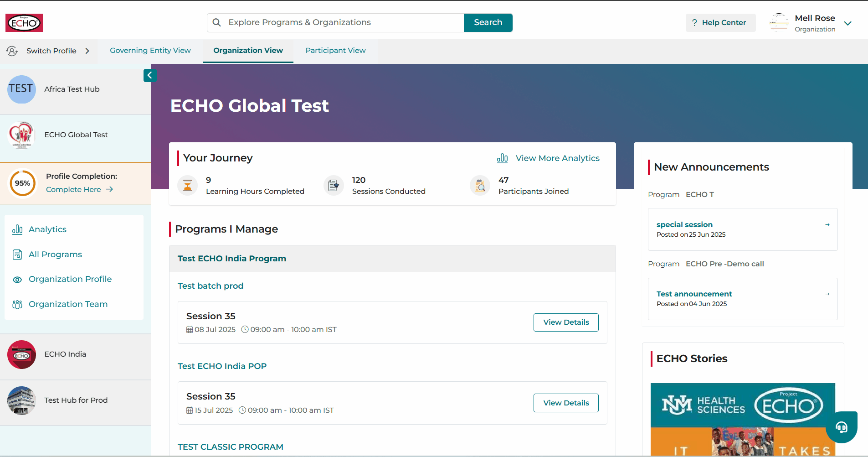Open the Help Center
The height and width of the screenshot is (457, 868).
(x=720, y=23)
